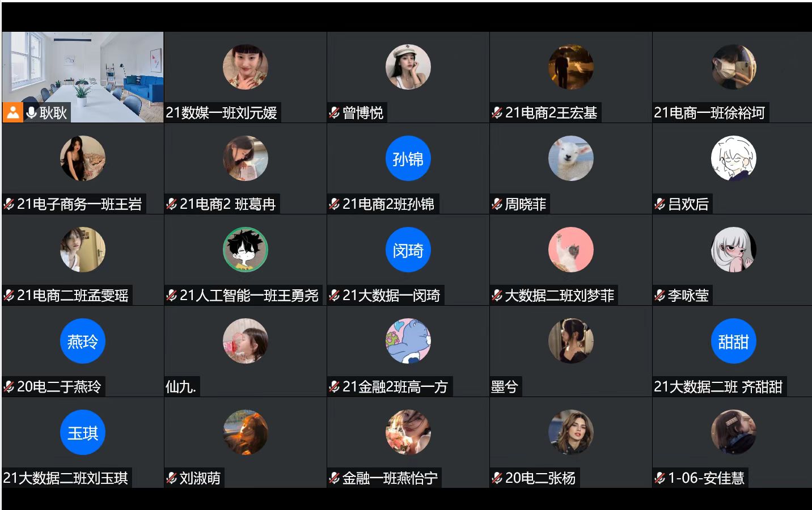Select the lamb avatar of 周晓菲
This screenshot has height=510, width=812.
570,159
